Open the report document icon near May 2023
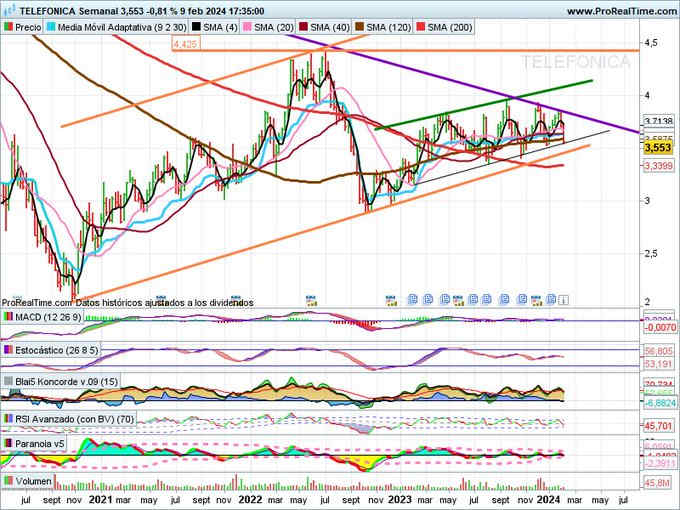 pyautogui.click(x=445, y=299)
